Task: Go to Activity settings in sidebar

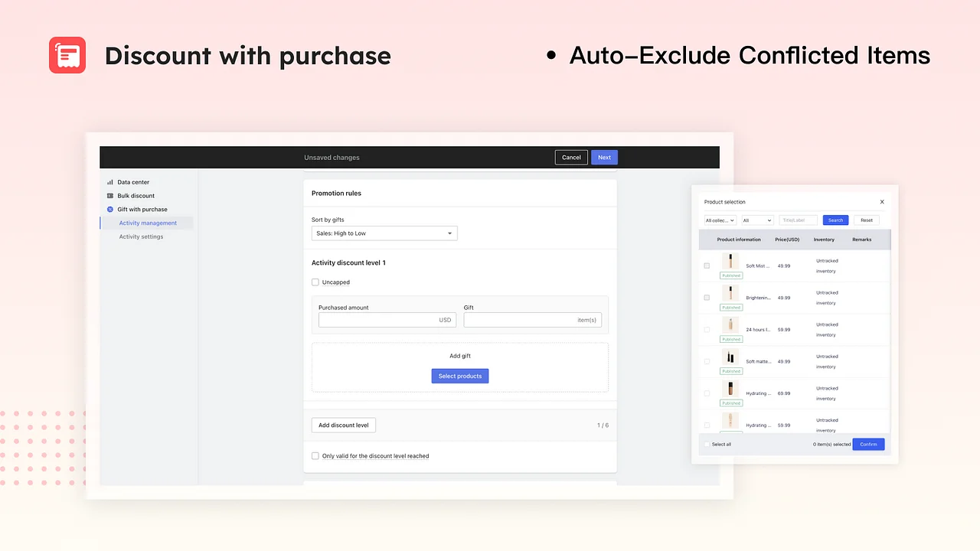Action: tap(141, 237)
